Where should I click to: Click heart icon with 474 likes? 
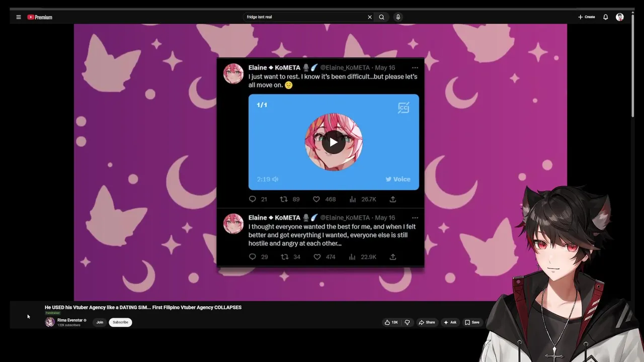317,257
